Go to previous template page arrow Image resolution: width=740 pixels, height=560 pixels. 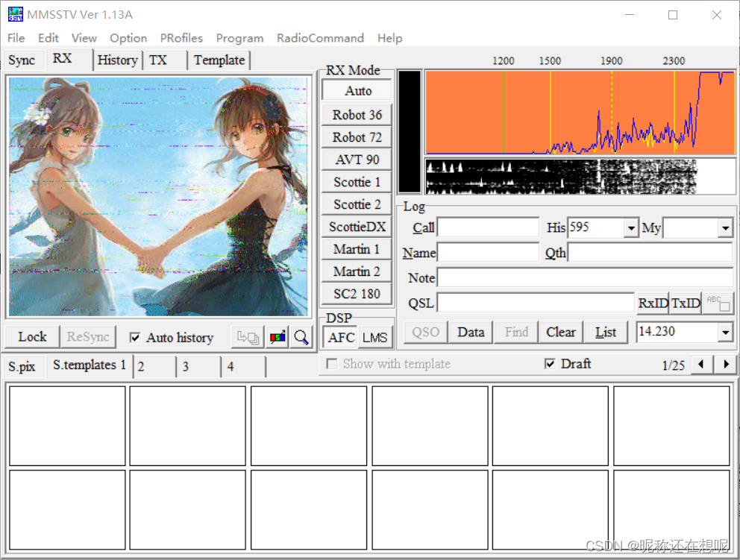point(700,364)
